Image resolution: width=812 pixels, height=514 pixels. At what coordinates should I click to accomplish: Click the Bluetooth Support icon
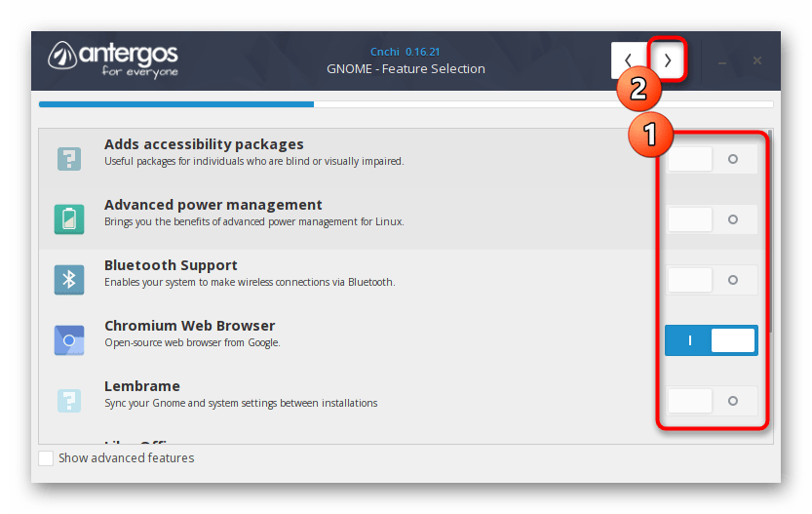(x=69, y=280)
